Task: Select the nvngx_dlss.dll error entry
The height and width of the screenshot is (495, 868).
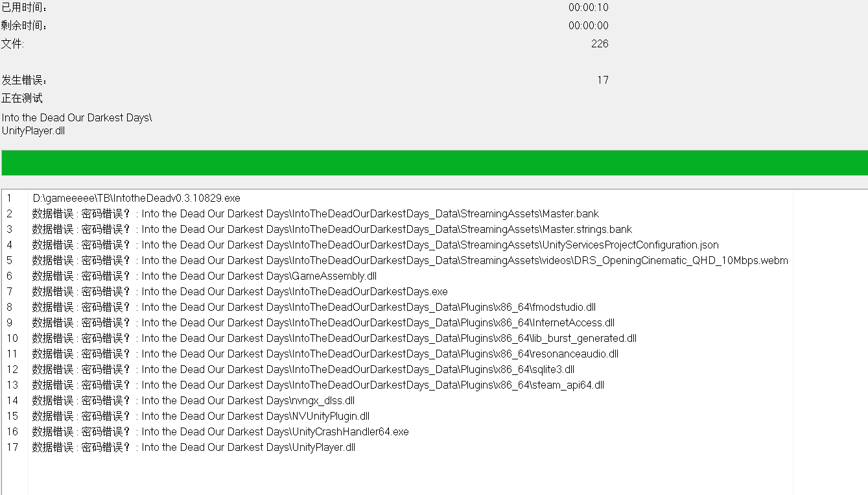Action: [x=193, y=400]
